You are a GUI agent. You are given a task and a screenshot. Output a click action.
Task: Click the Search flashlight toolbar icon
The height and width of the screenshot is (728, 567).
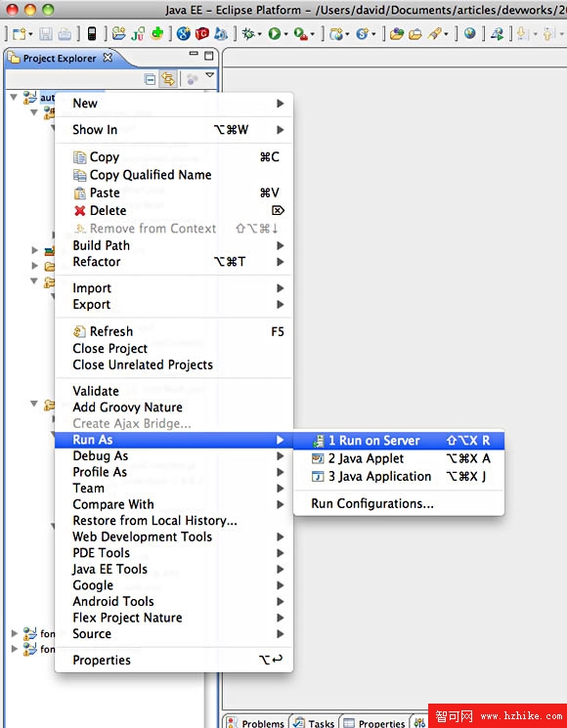click(435, 34)
